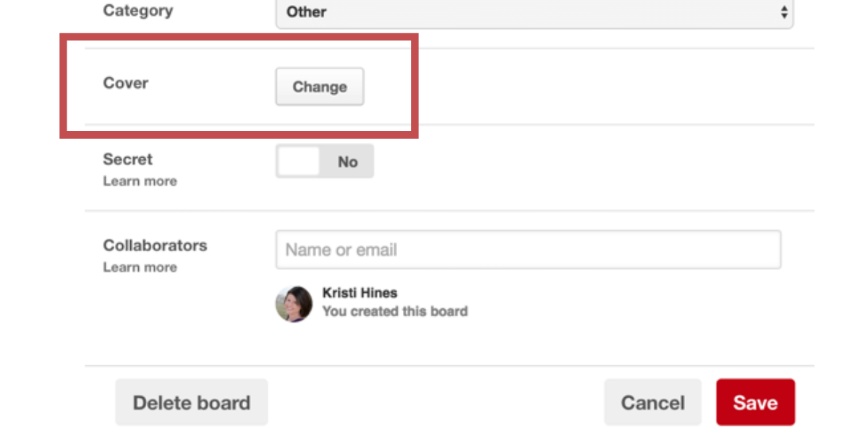Cancel the board edits
This screenshot has width=868, height=434.
pos(652,402)
